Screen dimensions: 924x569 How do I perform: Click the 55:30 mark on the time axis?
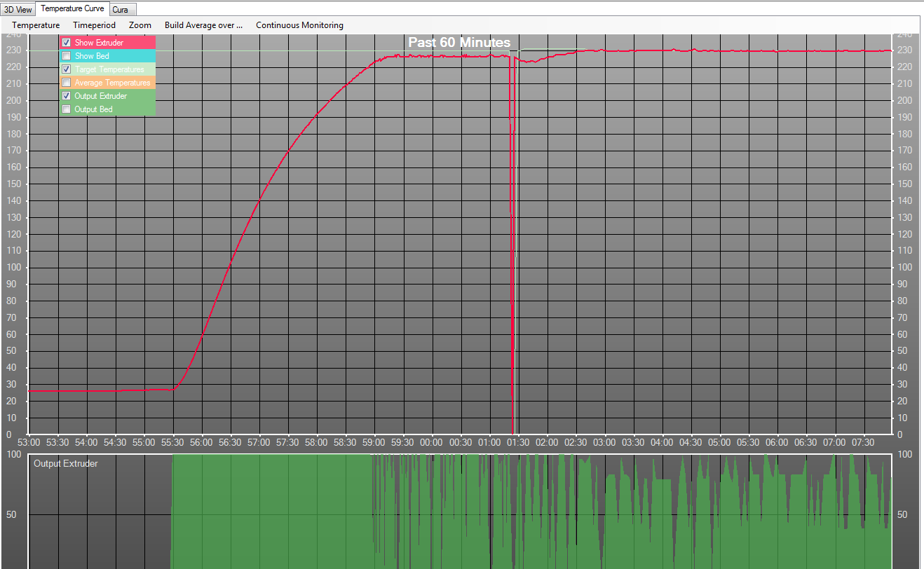(172, 443)
